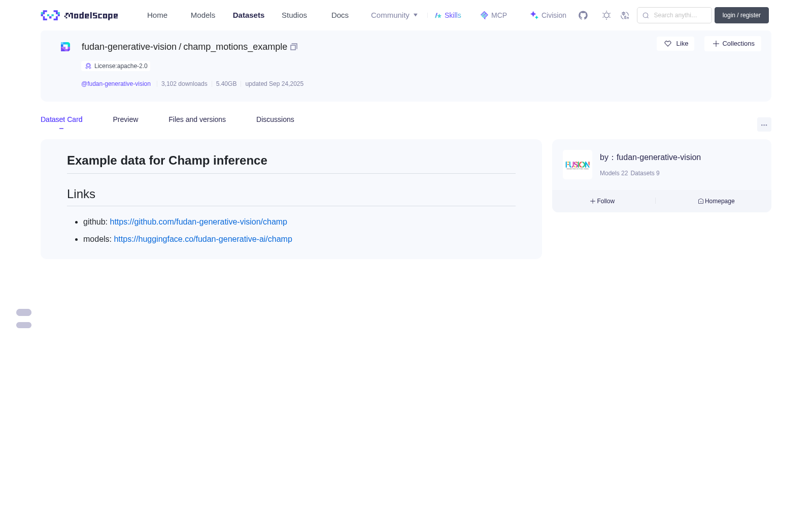Image resolution: width=812 pixels, height=508 pixels.
Task: Open the Discussions tab
Action: [x=275, y=119]
